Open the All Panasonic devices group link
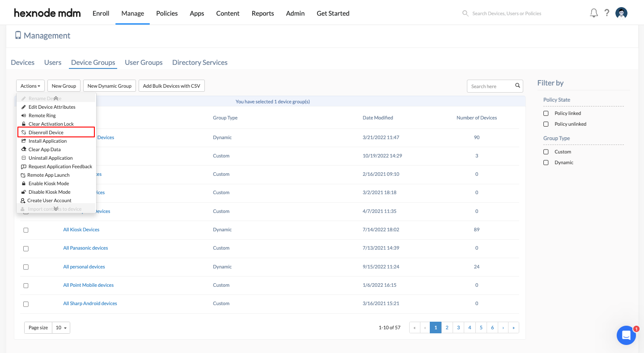 point(85,248)
